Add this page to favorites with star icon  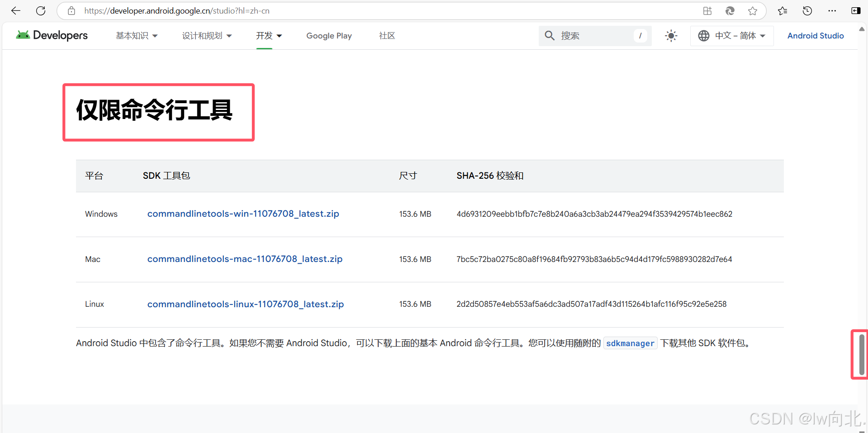753,11
